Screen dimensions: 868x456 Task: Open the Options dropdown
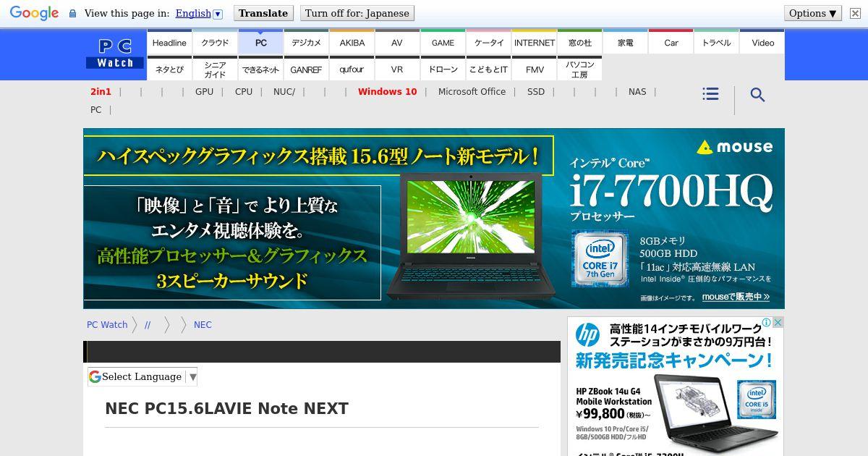(x=813, y=13)
